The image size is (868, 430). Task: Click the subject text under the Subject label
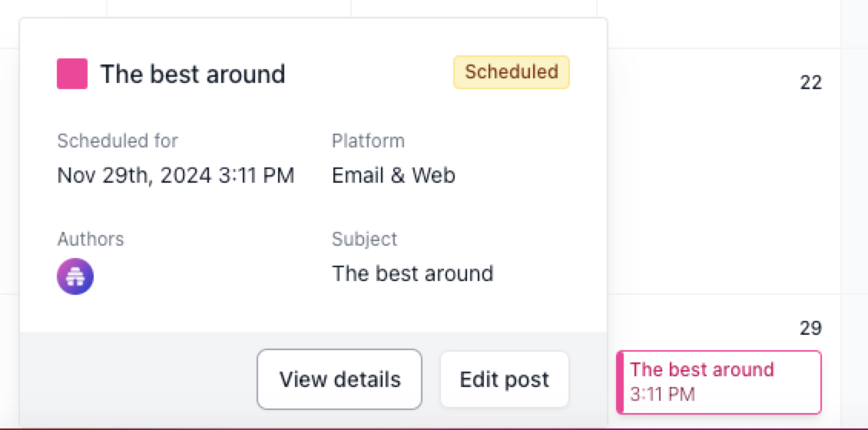pyautogui.click(x=412, y=273)
